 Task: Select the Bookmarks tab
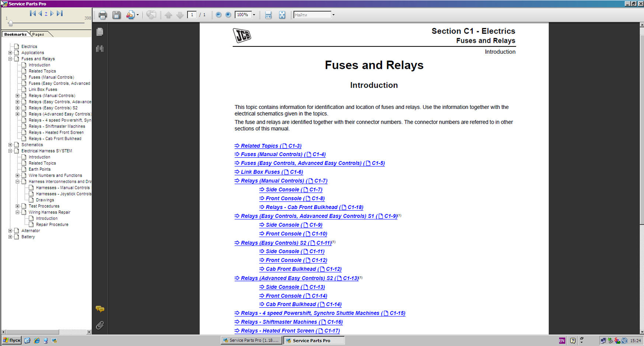(x=15, y=34)
